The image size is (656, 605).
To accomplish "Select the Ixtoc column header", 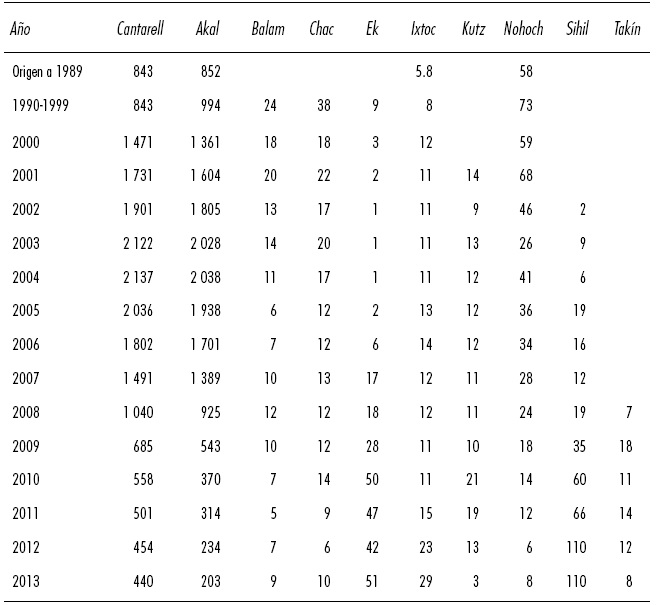I will (x=423, y=29).
